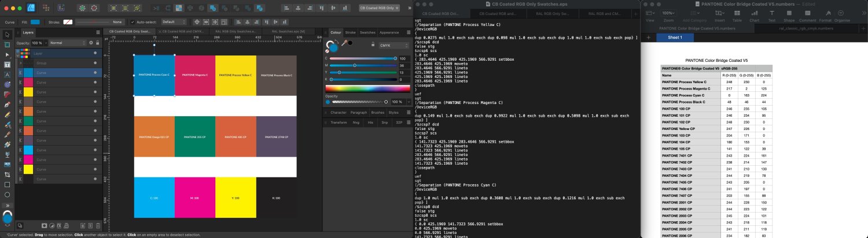Switch to the Swatches panel tab

pyautogui.click(x=367, y=33)
